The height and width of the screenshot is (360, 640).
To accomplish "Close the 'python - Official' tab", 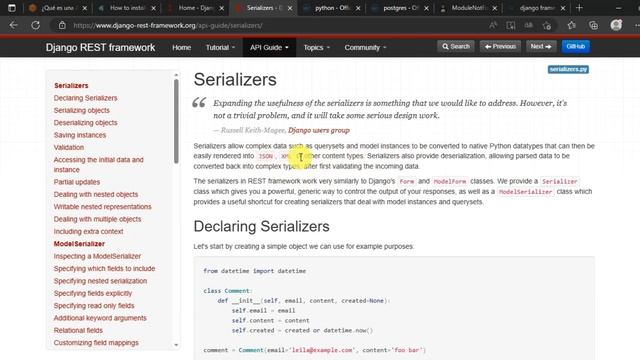I will click(358, 8).
